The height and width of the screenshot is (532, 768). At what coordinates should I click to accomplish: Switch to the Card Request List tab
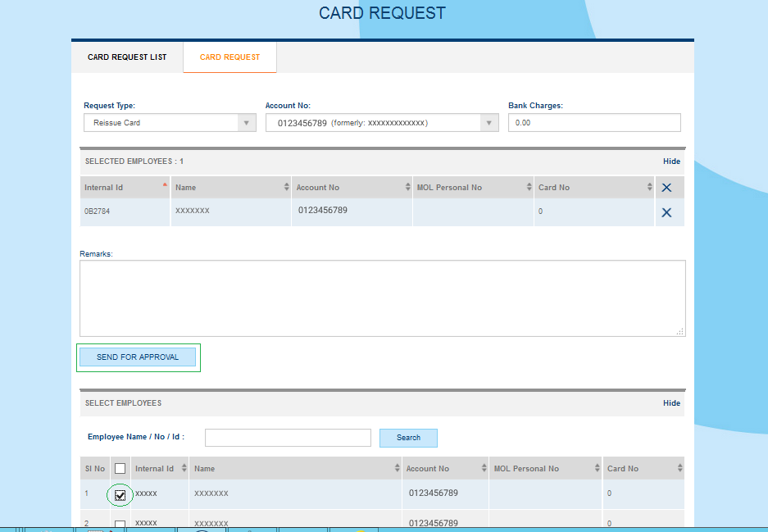click(127, 57)
